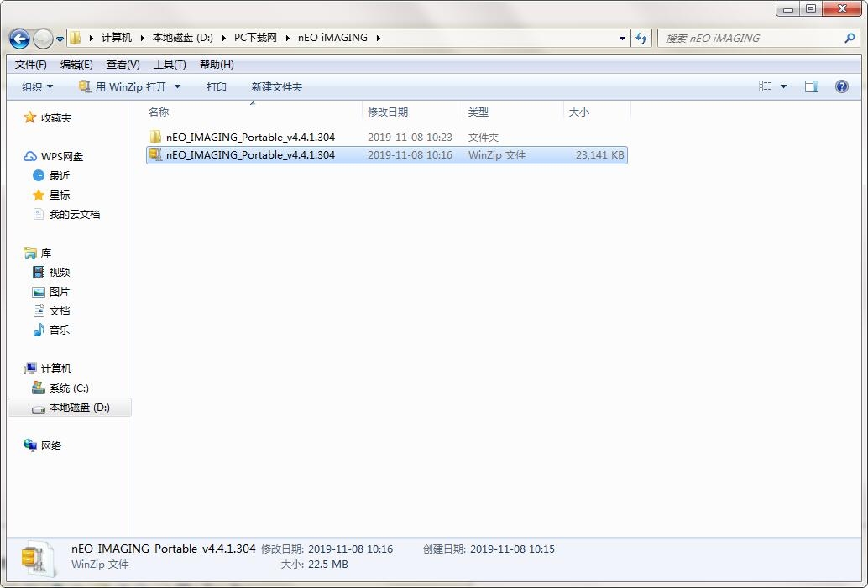868x588 pixels.
Task: Click nEO iMAGING in the address breadcrumb
Action: 332,38
